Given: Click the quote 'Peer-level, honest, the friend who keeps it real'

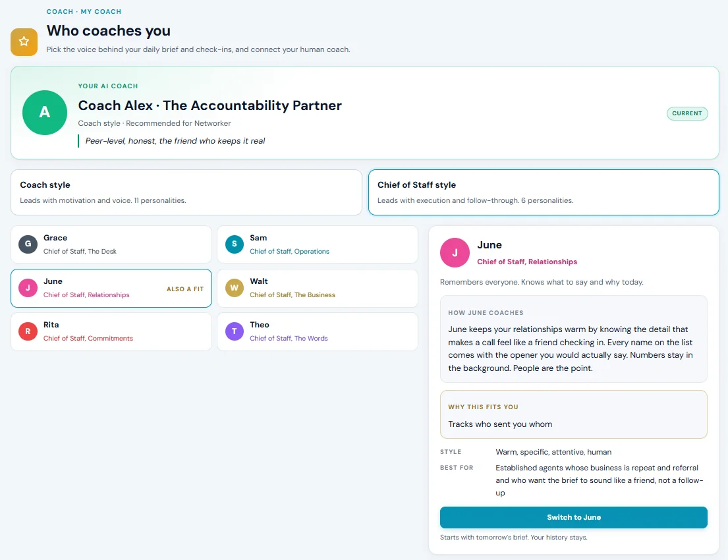Looking at the screenshot, I should pos(175,141).
